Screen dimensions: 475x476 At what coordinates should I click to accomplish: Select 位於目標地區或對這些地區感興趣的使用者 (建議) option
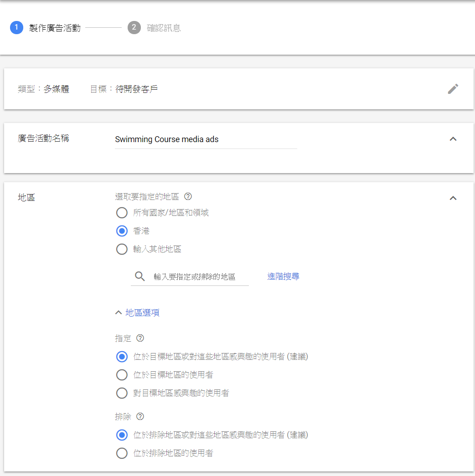(122, 357)
